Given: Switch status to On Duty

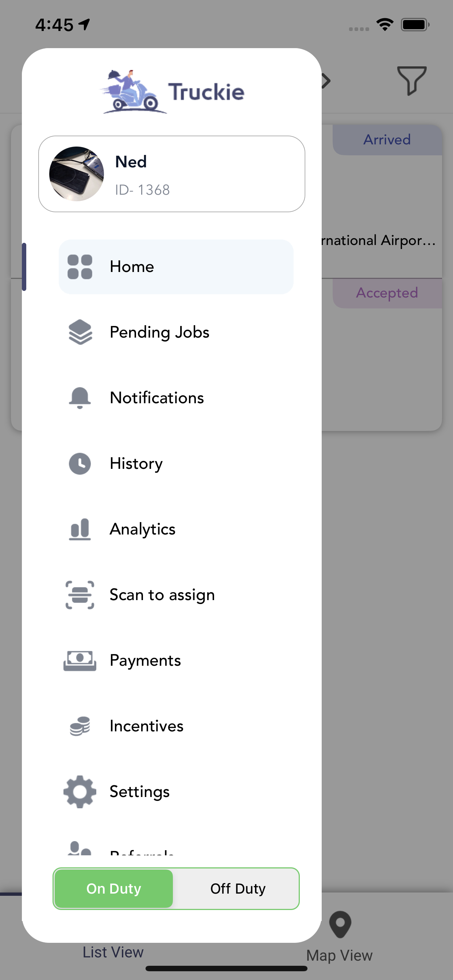Looking at the screenshot, I should [x=113, y=889].
